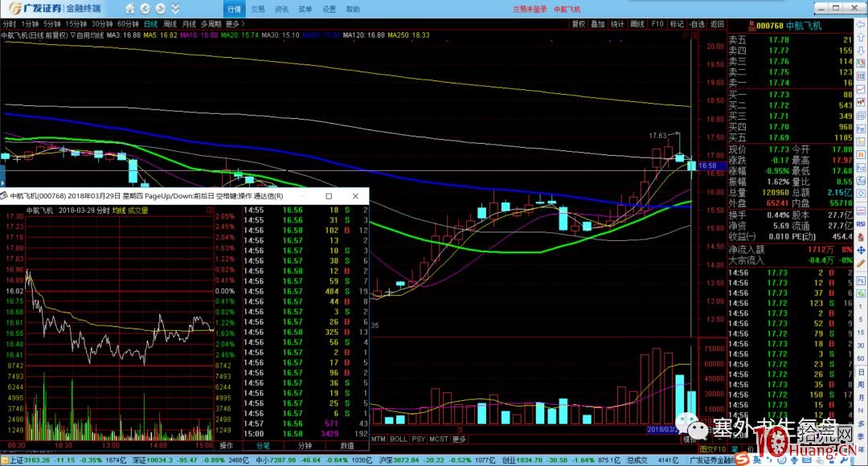Open the 多周期 multi-period view
This screenshot has height=466, width=868.
point(211,24)
